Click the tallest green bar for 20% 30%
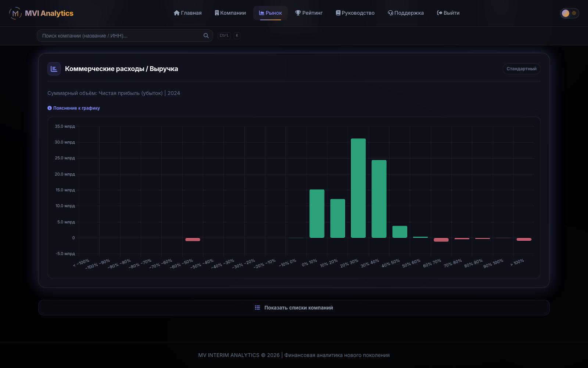The width and height of the screenshot is (588, 368). tap(358, 188)
